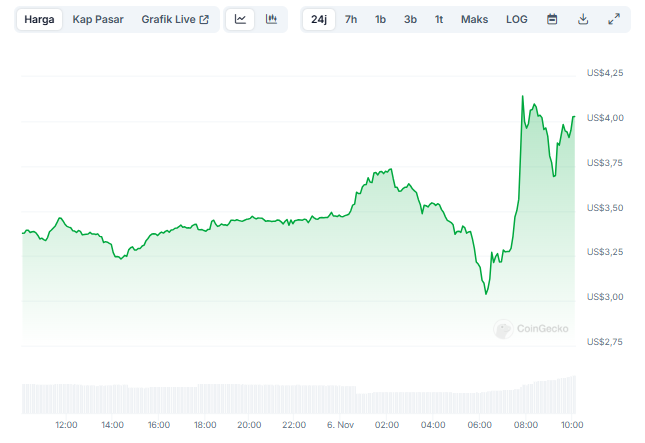This screenshot has width=645, height=443.
Task: Choose the 1t time range
Action: tap(439, 19)
